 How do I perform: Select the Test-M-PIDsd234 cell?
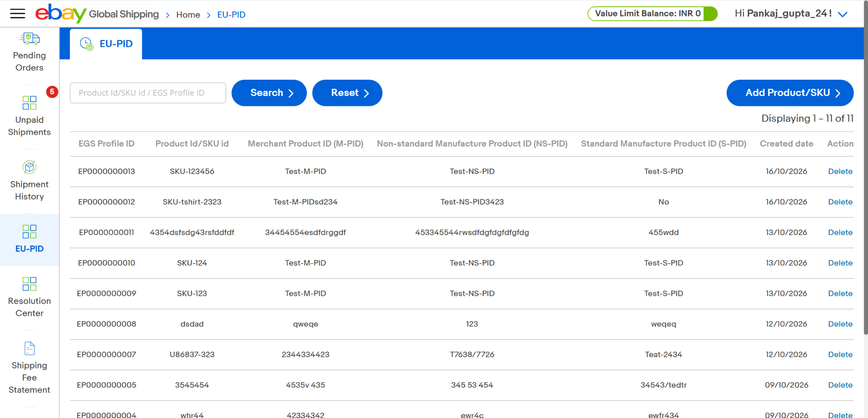click(x=306, y=202)
